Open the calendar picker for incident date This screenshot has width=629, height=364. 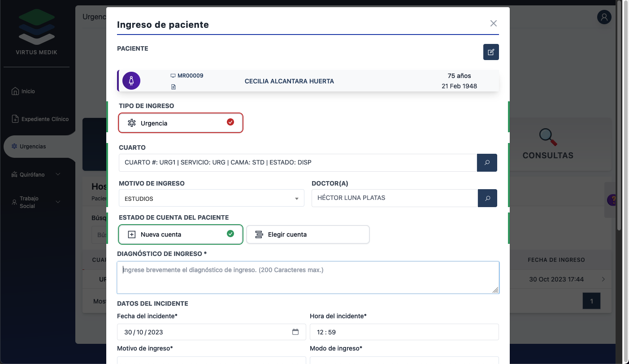tap(295, 332)
